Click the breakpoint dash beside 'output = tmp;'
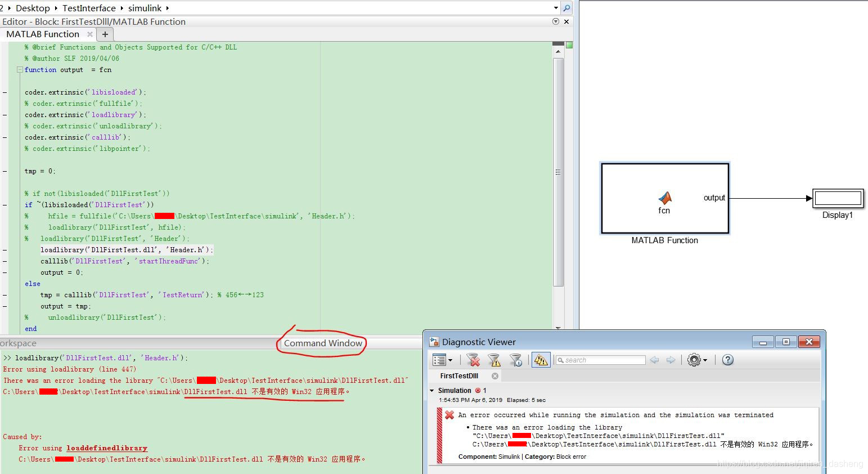868x474 pixels. click(5, 306)
